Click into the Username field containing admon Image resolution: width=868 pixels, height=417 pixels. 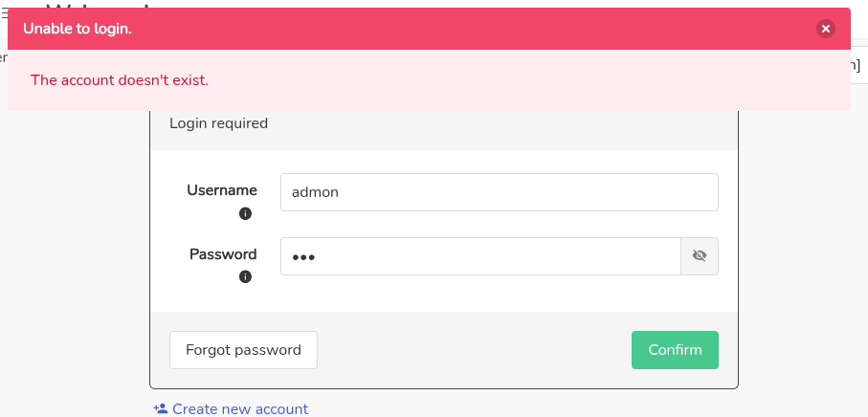pyautogui.click(x=499, y=192)
